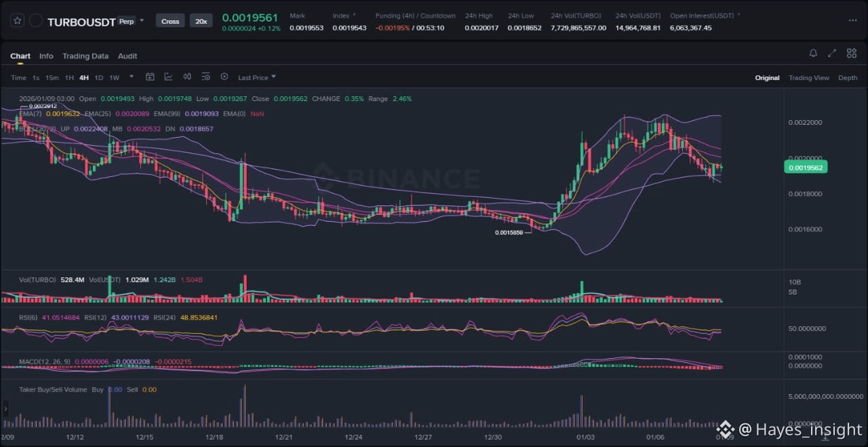The width and height of the screenshot is (868, 447).
Task: Switch chart view to Trading View
Action: (808, 78)
